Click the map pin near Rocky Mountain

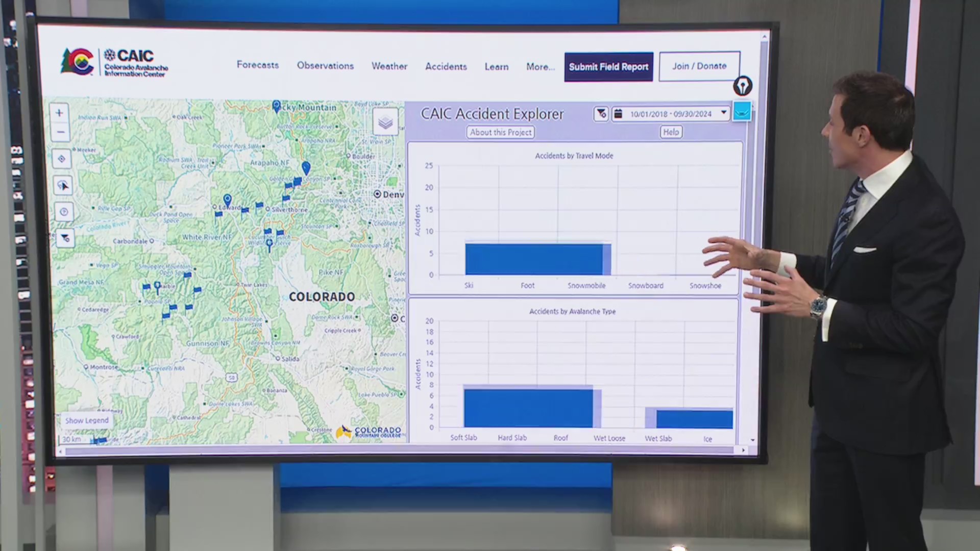click(277, 106)
